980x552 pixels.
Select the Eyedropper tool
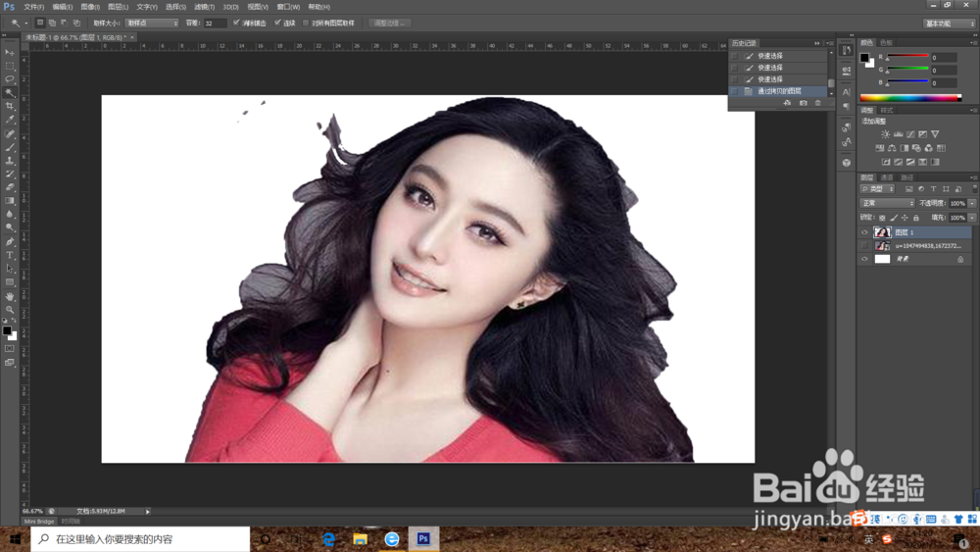(10, 120)
